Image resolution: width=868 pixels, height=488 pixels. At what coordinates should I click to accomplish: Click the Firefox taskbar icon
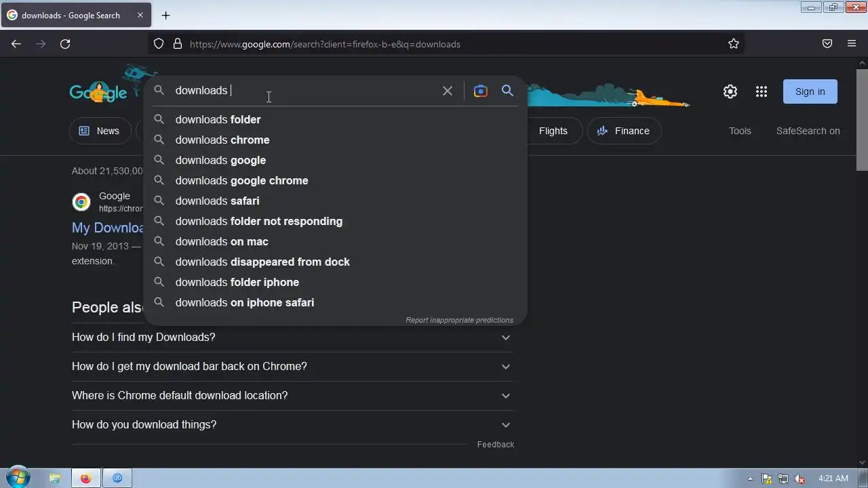[x=86, y=478]
